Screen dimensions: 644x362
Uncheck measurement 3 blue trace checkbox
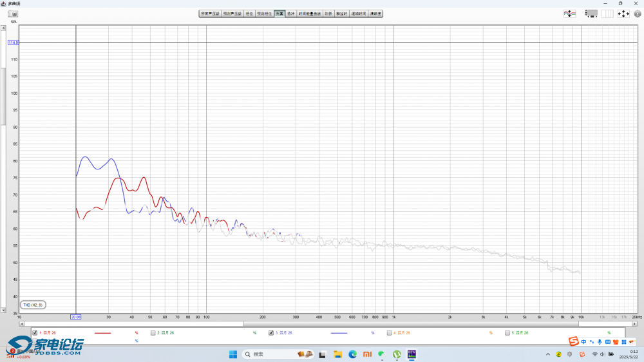point(271,333)
